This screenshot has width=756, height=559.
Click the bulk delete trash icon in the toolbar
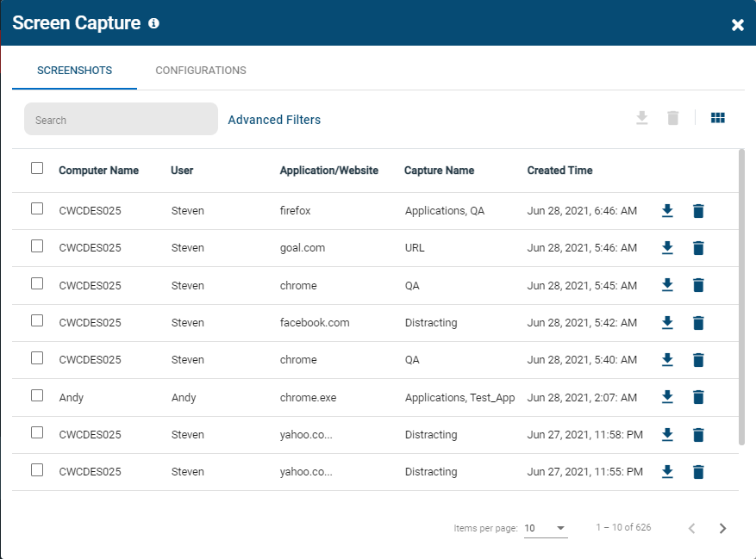pos(673,118)
